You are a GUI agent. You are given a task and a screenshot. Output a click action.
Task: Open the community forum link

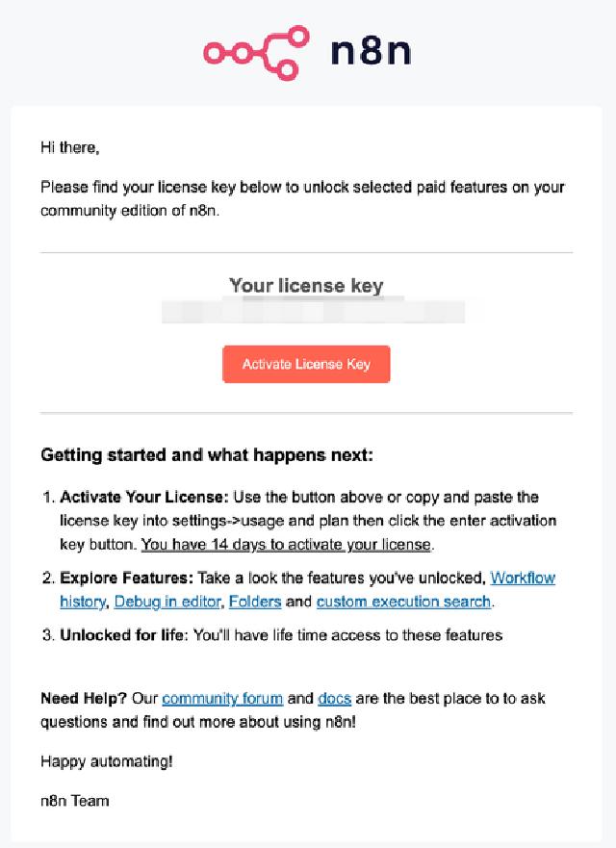click(222, 698)
